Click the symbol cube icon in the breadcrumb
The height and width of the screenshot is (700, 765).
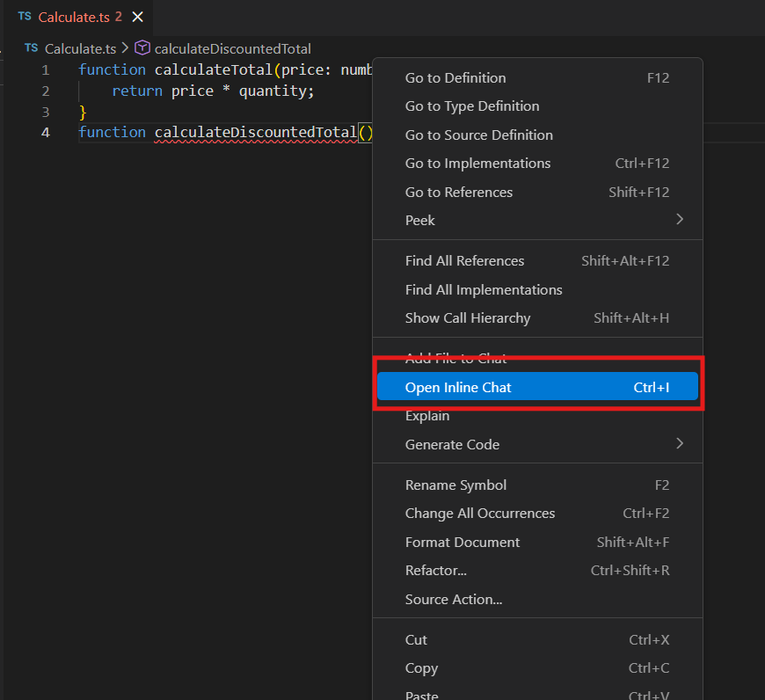click(x=142, y=48)
